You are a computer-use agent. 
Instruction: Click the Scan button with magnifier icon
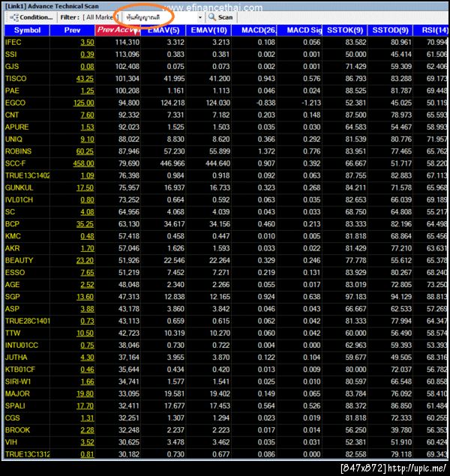(220, 17)
